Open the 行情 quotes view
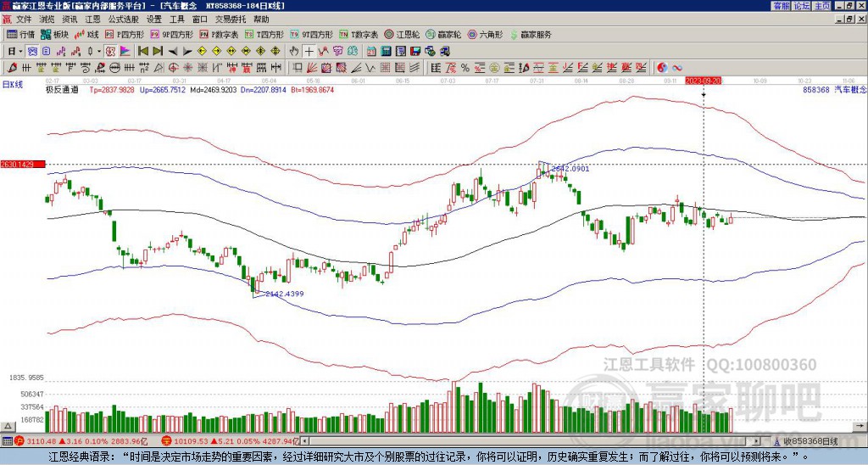The image size is (868, 465). tap(21, 34)
